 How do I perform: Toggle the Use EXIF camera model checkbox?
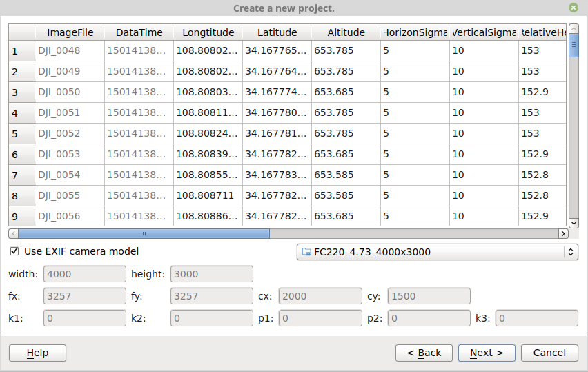14,252
